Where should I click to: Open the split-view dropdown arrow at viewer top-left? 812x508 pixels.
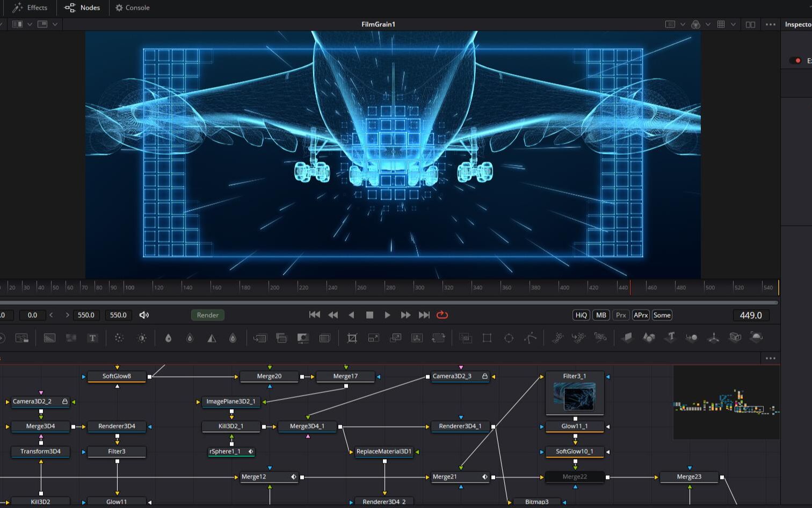coord(30,24)
